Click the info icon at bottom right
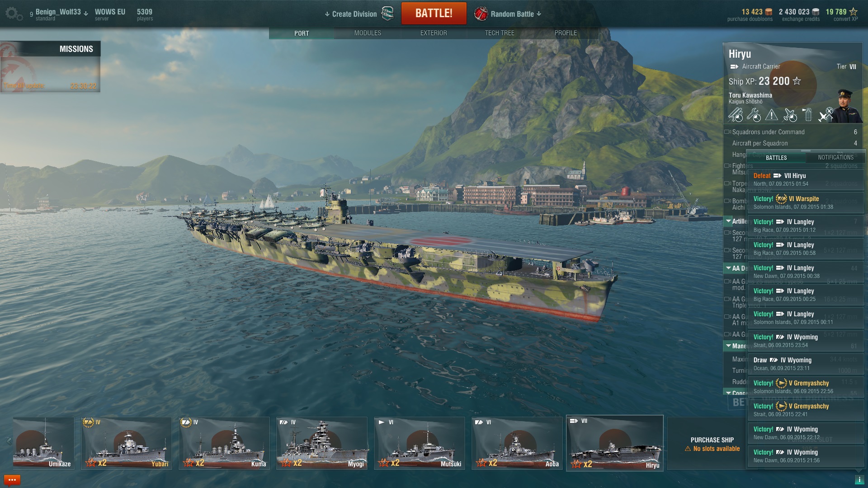Screen dimensions: 868x488 click(859, 480)
